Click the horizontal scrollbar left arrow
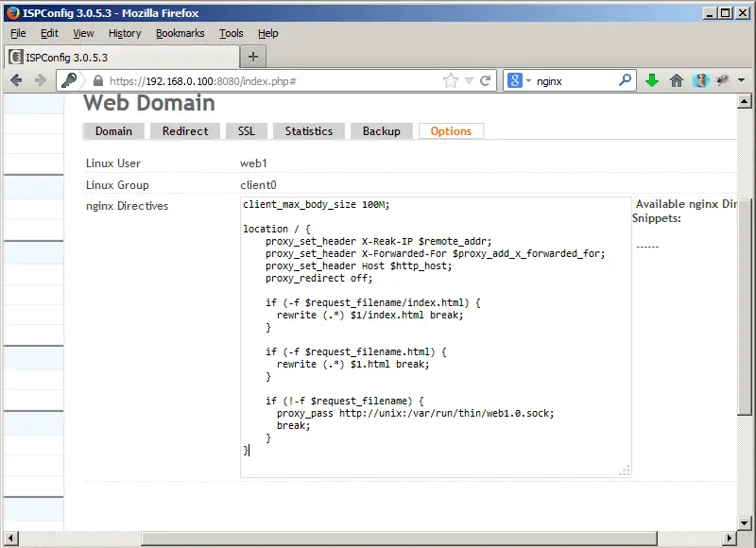This screenshot has height=548, width=756. [x=11, y=538]
